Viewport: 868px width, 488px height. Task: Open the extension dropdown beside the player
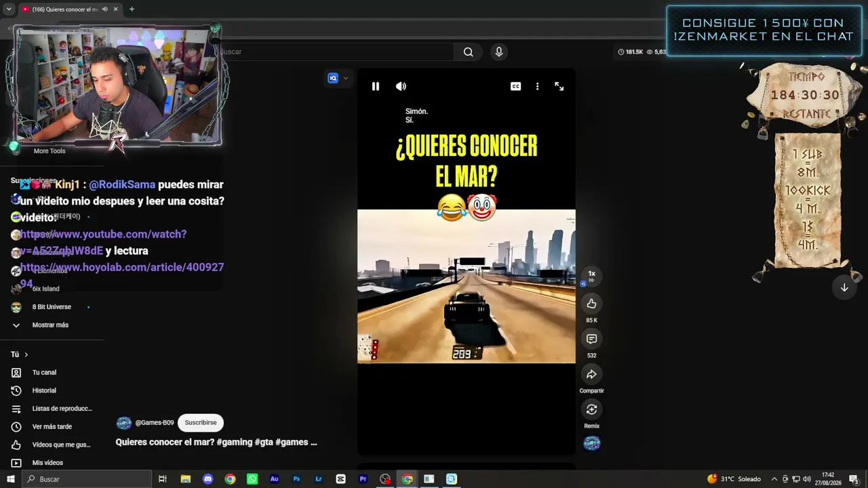tap(345, 78)
